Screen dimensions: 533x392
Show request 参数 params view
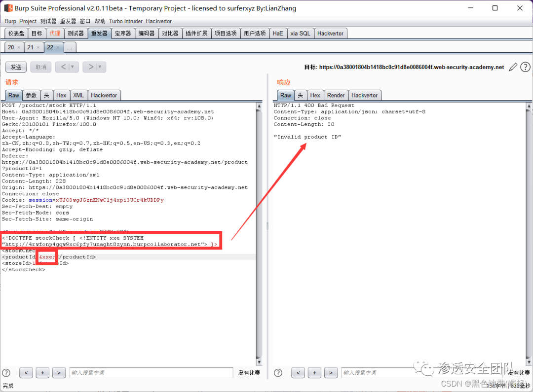(x=31, y=95)
